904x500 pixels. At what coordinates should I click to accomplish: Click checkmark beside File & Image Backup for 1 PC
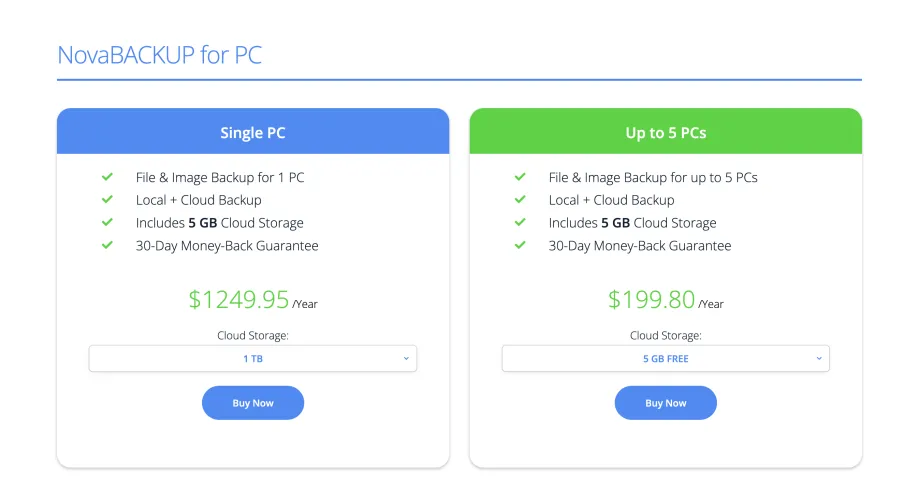[x=107, y=177]
